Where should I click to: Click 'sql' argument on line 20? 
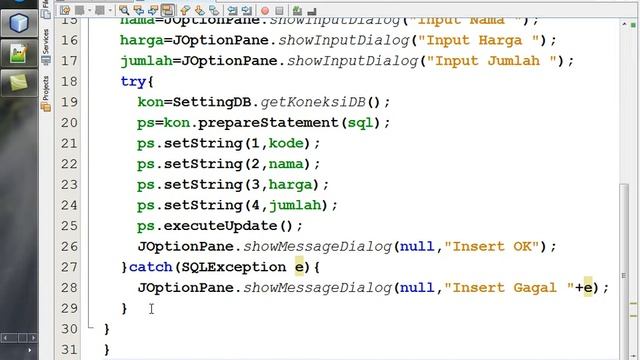[360, 122]
